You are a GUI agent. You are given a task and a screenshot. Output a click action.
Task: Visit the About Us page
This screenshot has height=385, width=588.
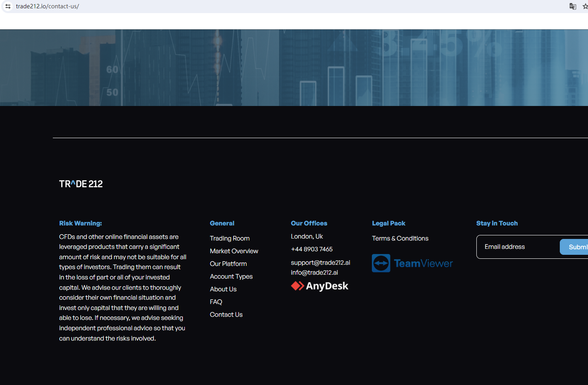point(223,289)
